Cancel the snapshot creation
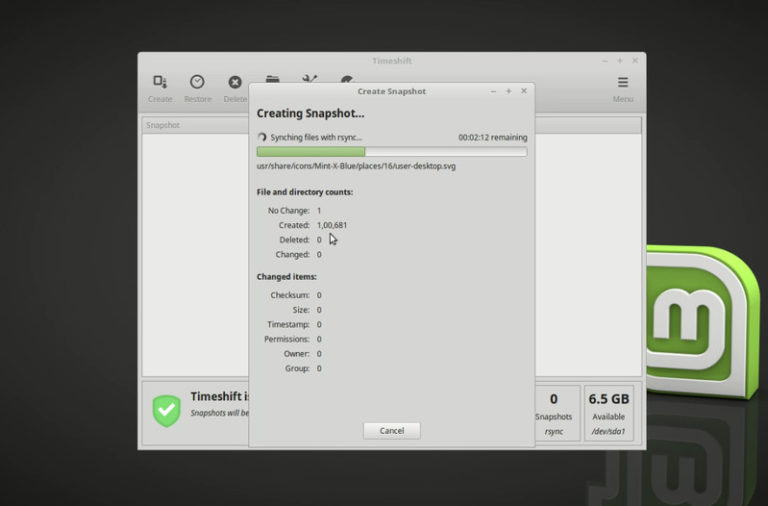Screen dimensions: 768x506 [391, 431]
